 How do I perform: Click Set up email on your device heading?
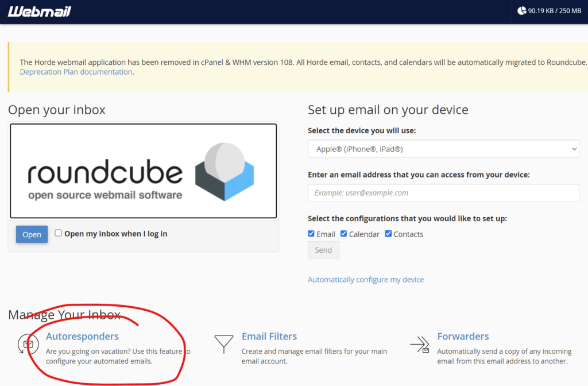click(388, 110)
